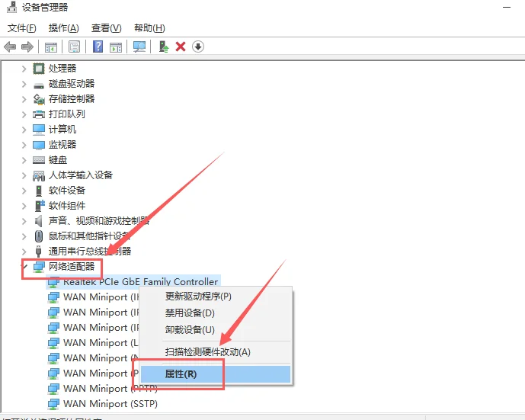Choose 禁用设备(D) from context menu
The image size is (525, 420).
pos(216,313)
